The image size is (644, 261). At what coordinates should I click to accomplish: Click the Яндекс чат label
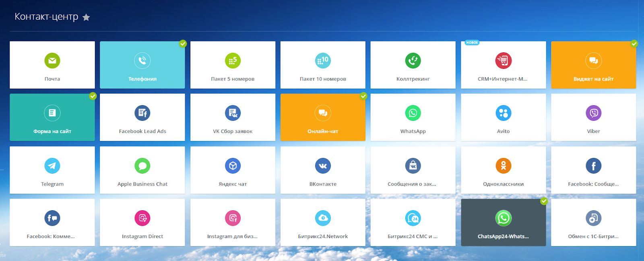[233, 184]
